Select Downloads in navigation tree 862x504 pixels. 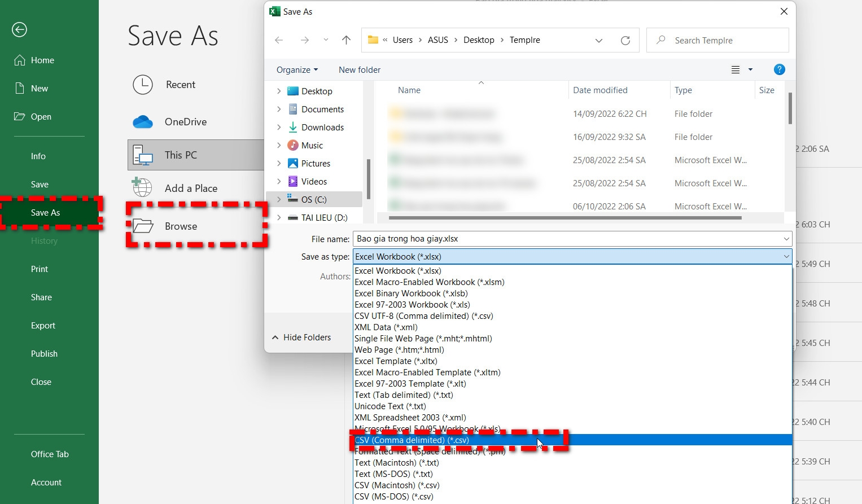322,128
